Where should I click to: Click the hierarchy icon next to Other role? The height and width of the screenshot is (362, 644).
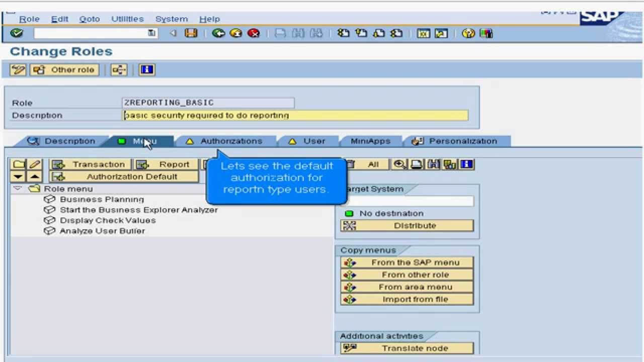coord(119,70)
